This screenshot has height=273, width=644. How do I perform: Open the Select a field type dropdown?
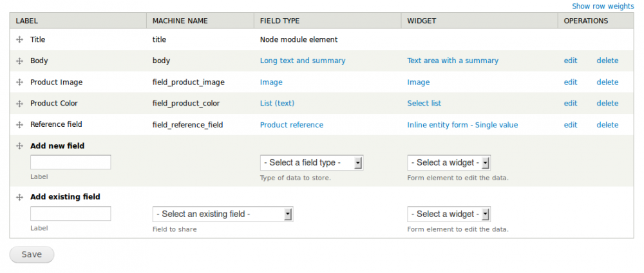[x=311, y=163]
